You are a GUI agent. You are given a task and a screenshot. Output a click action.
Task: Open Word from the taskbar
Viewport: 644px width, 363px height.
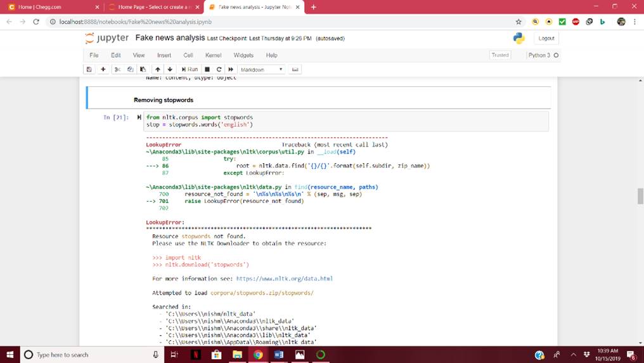point(279,354)
